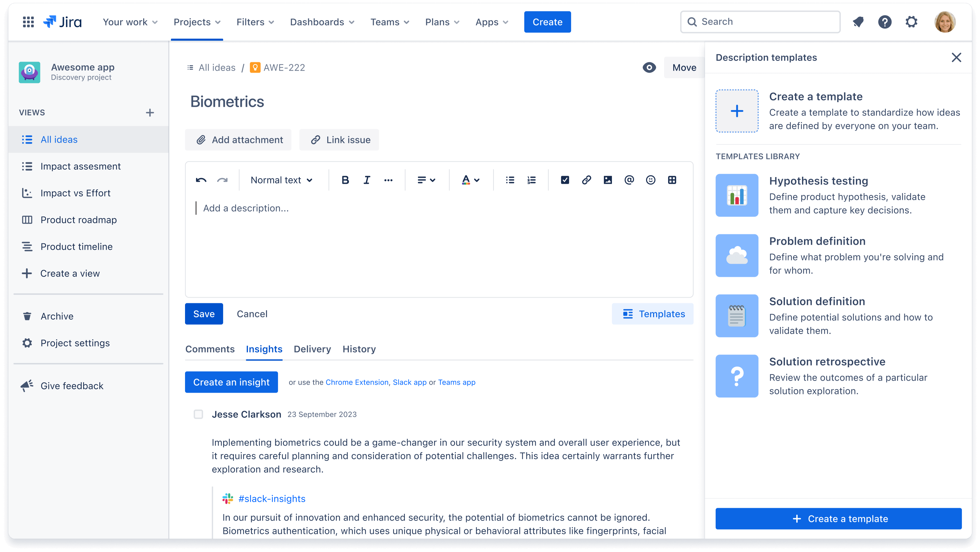Select the text alignment dropdown

pyautogui.click(x=425, y=180)
